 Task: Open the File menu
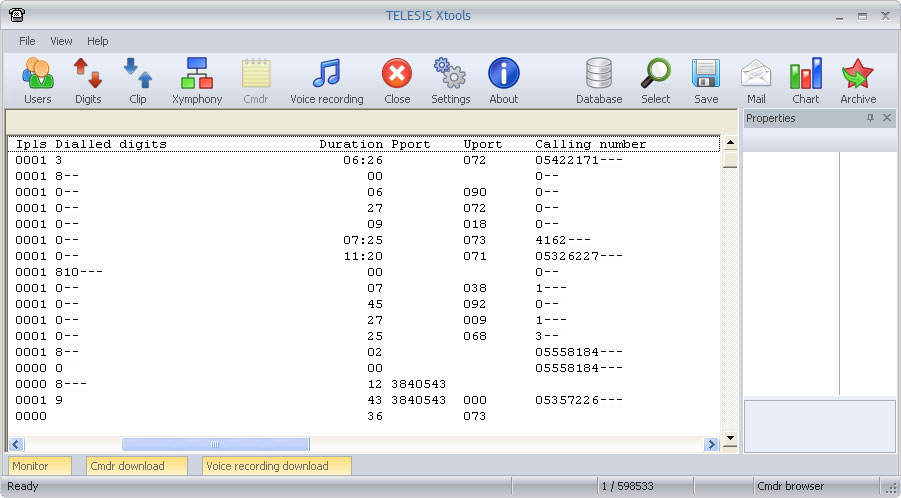pyautogui.click(x=27, y=41)
